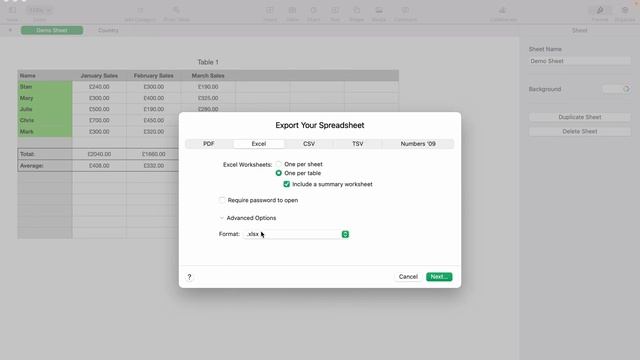This screenshot has height=360, width=640.
Task: Select Mary's £400.00 February cell
Action: click(x=153, y=98)
